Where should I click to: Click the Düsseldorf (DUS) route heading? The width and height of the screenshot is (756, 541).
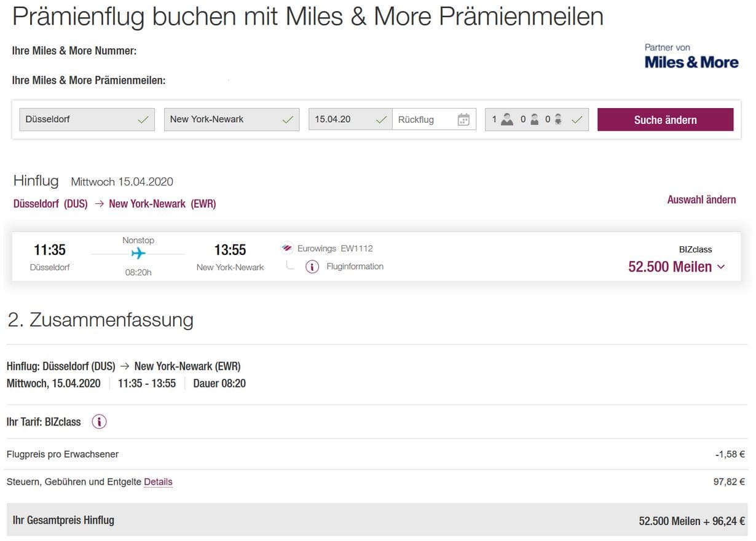point(50,204)
